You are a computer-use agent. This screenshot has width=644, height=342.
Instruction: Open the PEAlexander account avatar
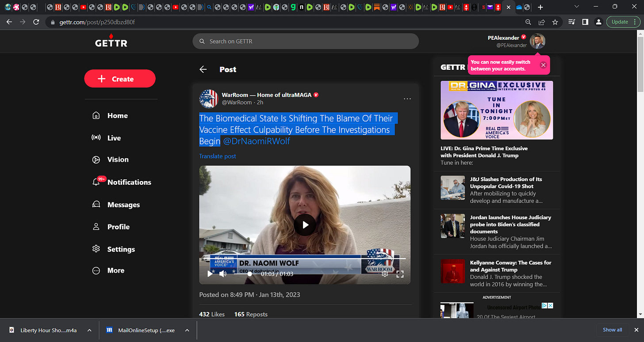click(x=537, y=41)
